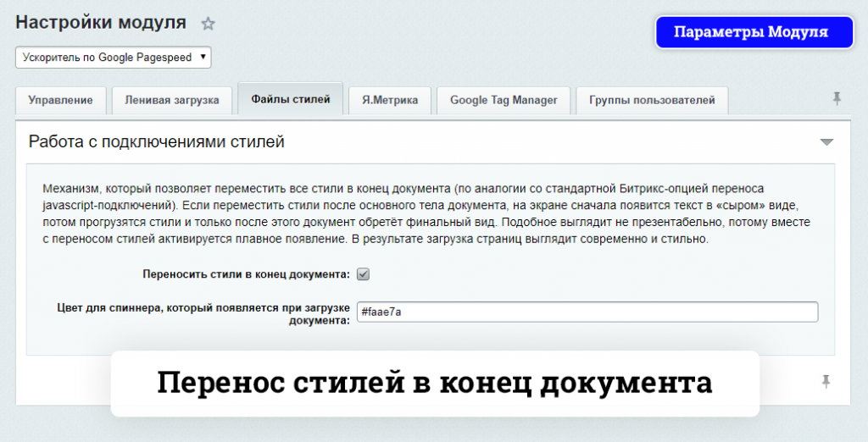Click the Настройки модуля page title
This screenshot has width=868, height=442.
coord(101,23)
